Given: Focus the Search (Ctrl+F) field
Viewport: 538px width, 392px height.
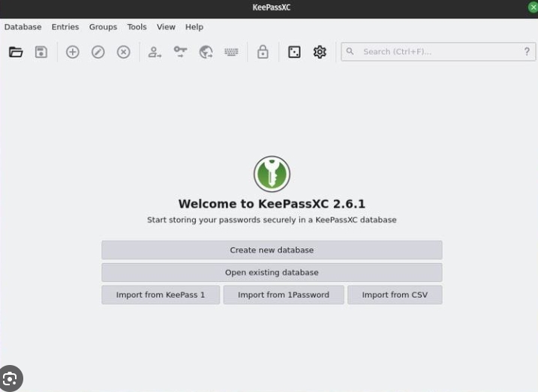Looking at the screenshot, I should (x=438, y=52).
